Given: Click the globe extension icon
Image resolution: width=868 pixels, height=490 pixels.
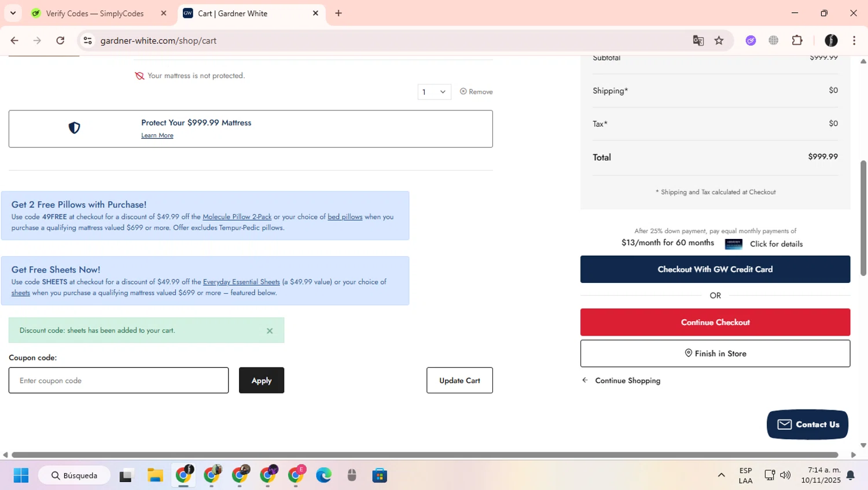Looking at the screenshot, I should coord(773,40).
